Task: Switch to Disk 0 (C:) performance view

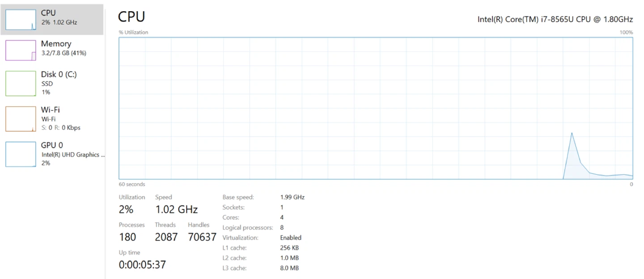Action: (52, 83)
